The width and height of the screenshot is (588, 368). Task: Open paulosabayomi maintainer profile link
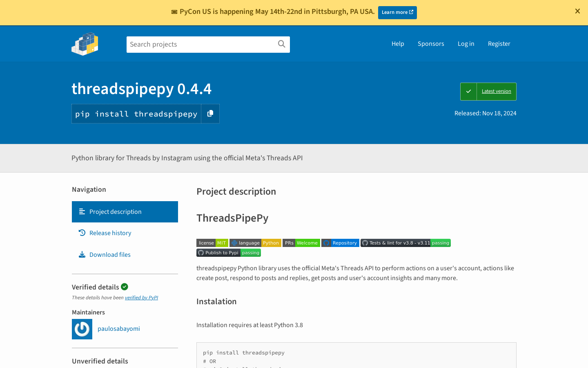[119, 329]
